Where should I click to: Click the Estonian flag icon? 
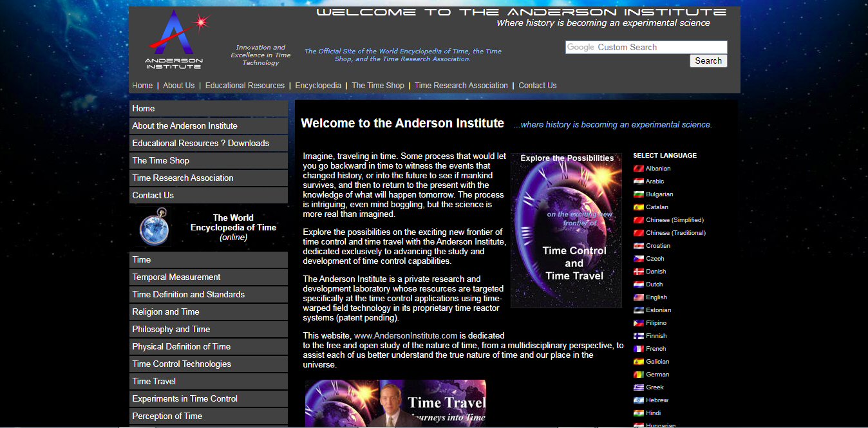639,310
